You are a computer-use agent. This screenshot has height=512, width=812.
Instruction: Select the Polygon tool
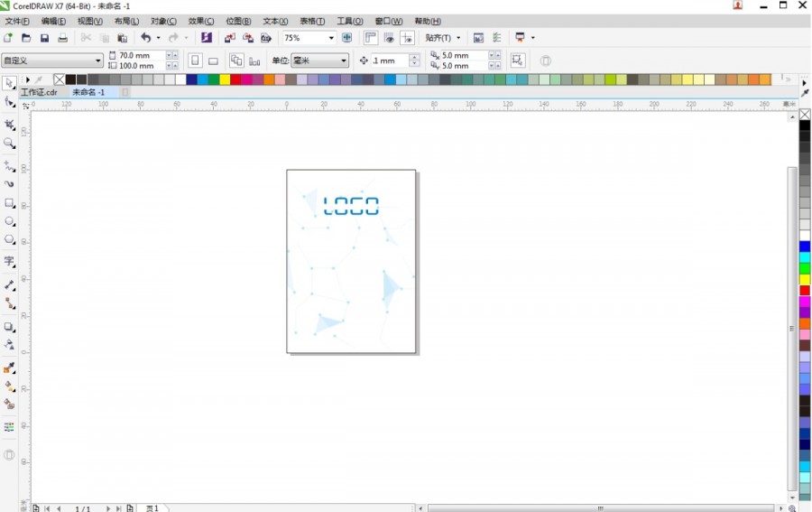(9, 239)
